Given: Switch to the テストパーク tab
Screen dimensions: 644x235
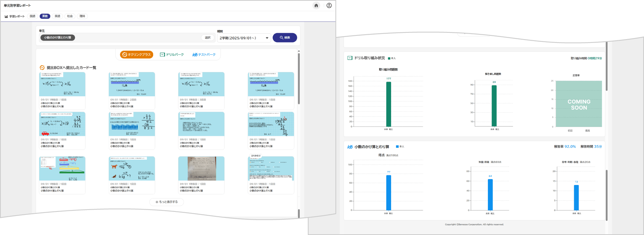Looking at the screenshot, I should [x=204, y=55].
